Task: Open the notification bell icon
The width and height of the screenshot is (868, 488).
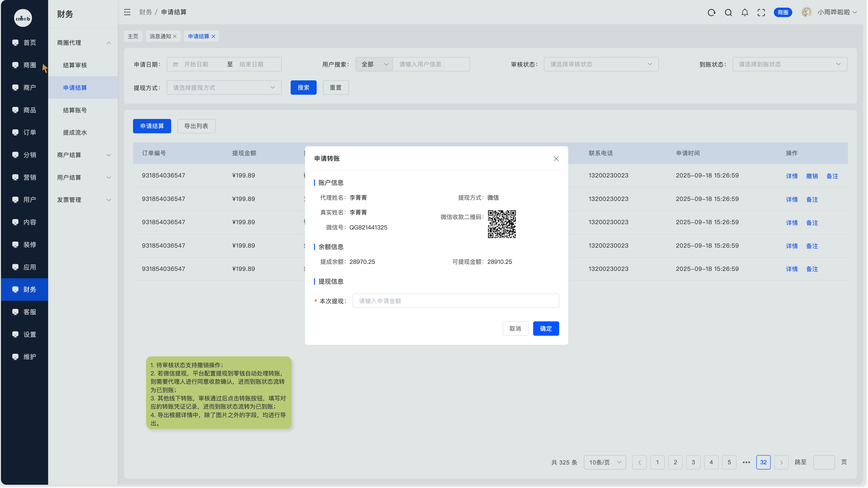Action: (x=745, y=12)
